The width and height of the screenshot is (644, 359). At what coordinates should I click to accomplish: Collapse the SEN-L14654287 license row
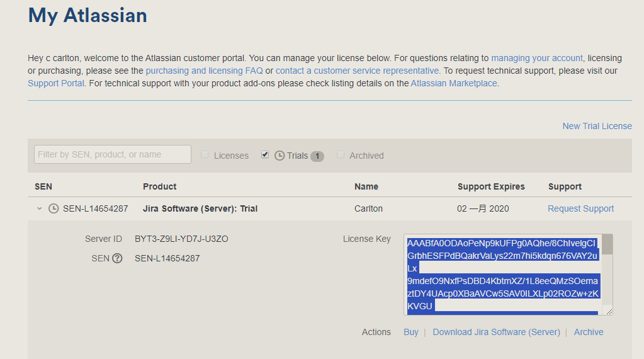point(39,208)
